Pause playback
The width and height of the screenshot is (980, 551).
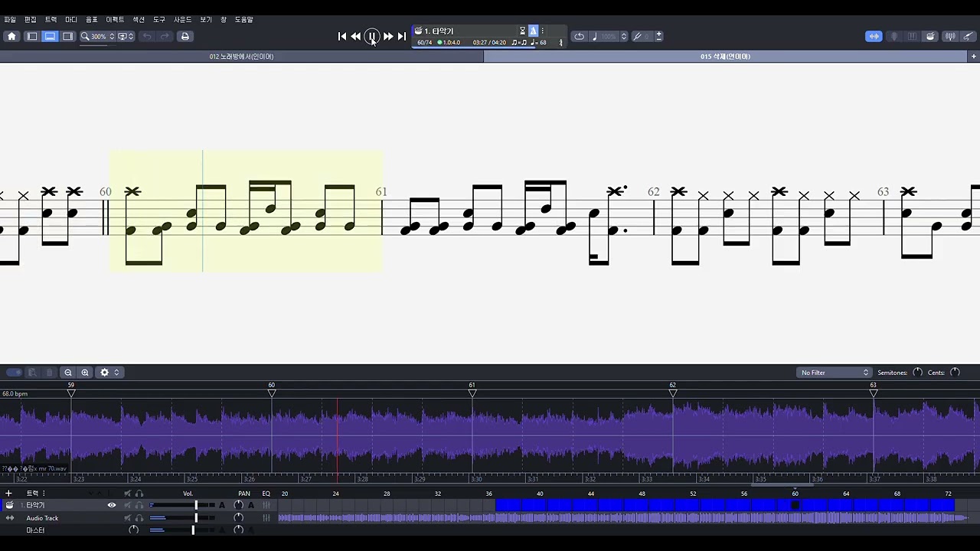tap(372, 36)
